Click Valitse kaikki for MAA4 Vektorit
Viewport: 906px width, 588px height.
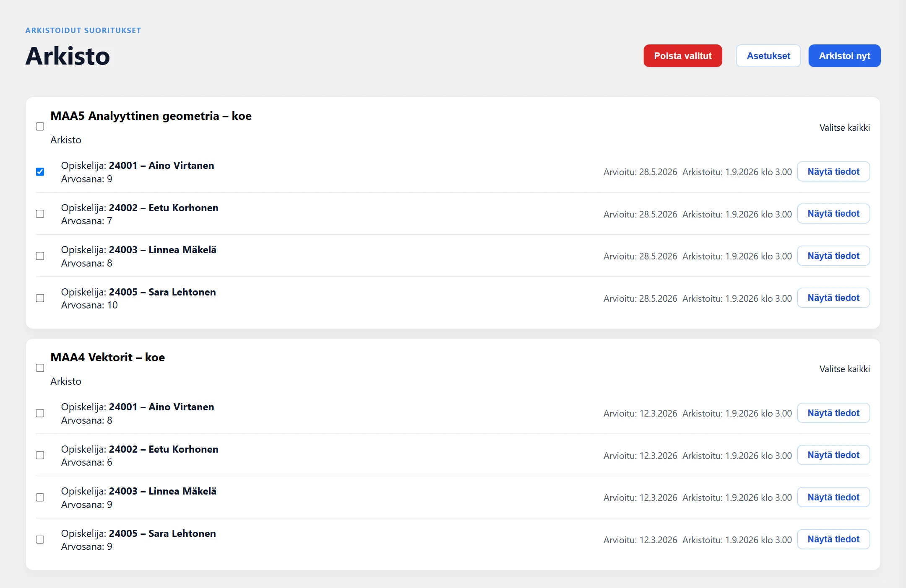coord(844,369)
